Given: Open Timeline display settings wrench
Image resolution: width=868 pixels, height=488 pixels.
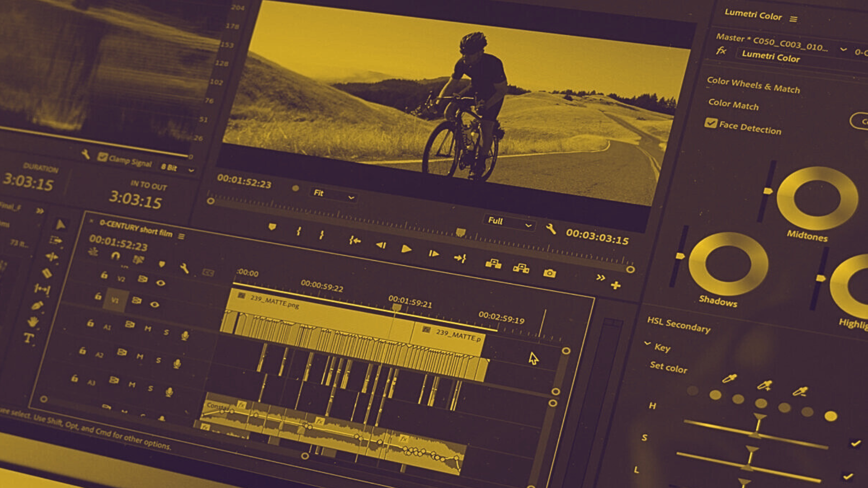Looking at the screenshot, I should click(184, 268).
